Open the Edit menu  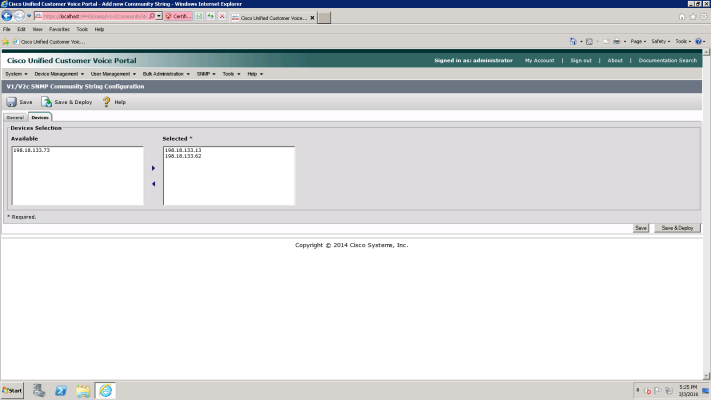point(21,29)
